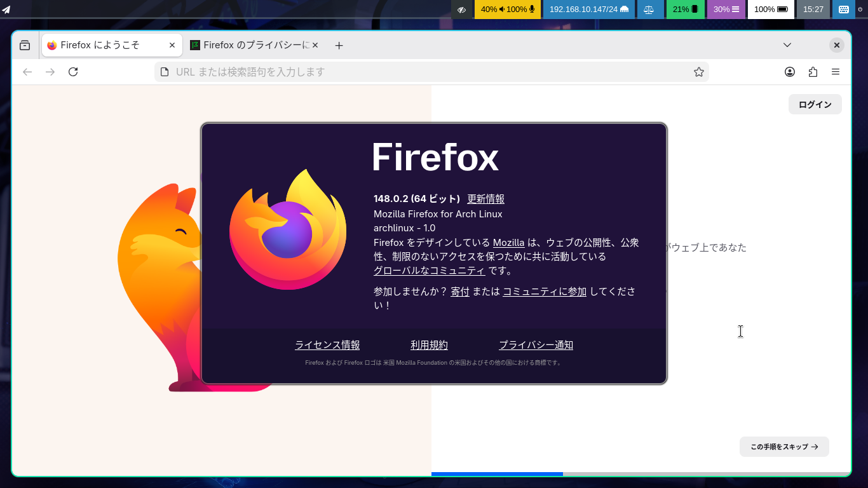The width and height of the screenshot is (868, 488).
Task: Close the 'Firefox にようこそ' tab
Action: (172, 45)
